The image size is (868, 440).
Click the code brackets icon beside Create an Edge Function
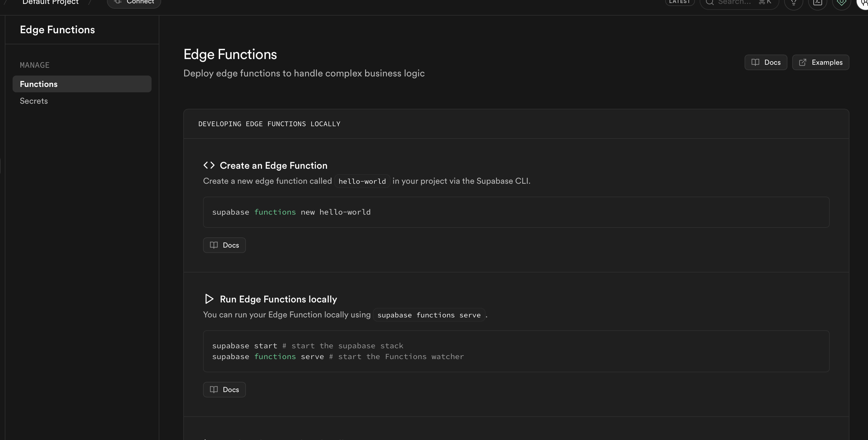coord(209,165)
